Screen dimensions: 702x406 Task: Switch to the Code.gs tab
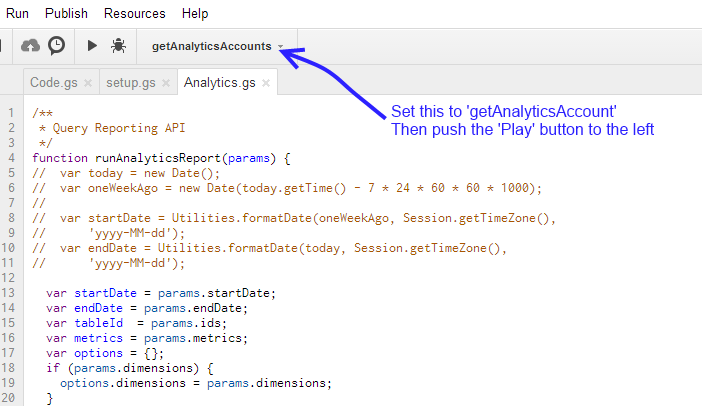(54, 82)
